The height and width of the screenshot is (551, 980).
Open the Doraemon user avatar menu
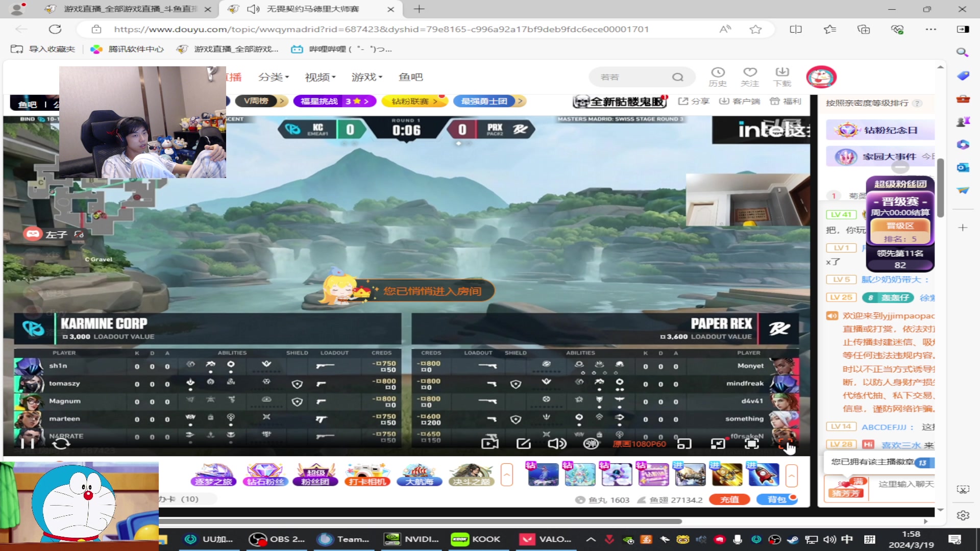(x=821, y=77)
